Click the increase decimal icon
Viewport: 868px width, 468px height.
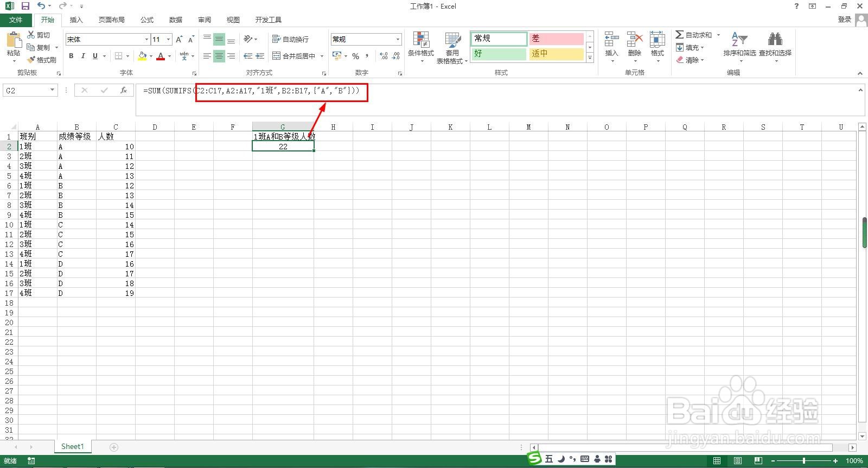(x=384, y=56)
